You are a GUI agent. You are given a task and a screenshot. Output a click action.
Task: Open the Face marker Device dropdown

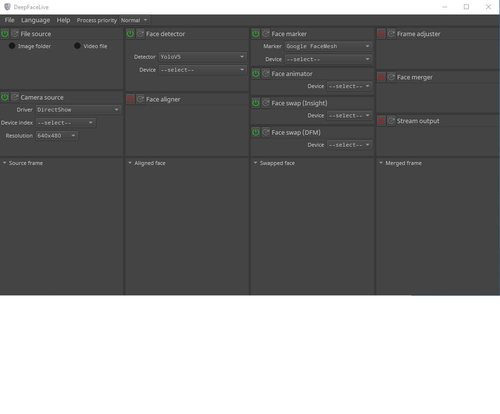click(x=328, y=59)
